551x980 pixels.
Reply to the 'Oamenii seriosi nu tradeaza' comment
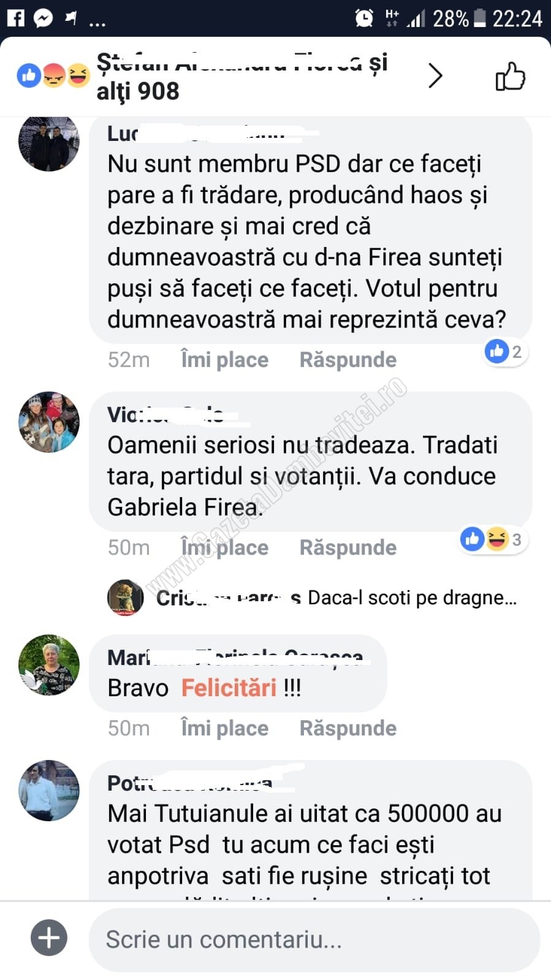coord(348,547)
